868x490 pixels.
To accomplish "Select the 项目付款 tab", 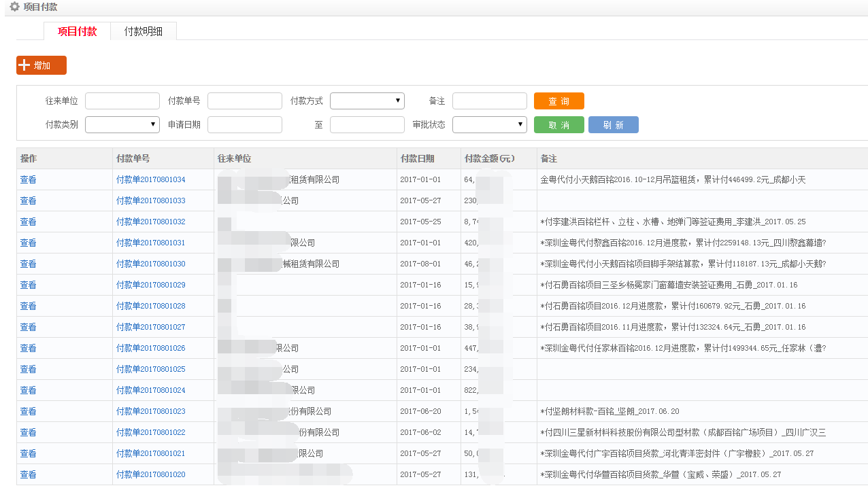I will pyautogui.click(x=77, y=31).
